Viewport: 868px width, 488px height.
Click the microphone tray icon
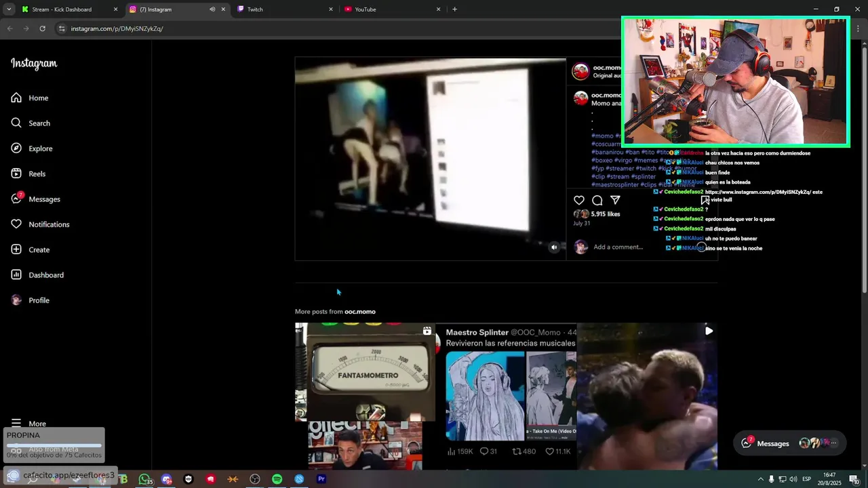[x=771, y=479]
